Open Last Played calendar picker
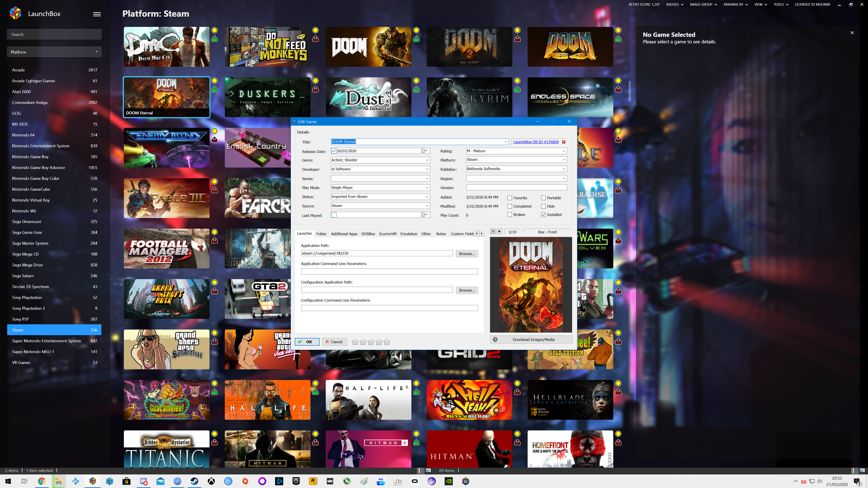This screenshot has width=868, height=488. pyautogui.click(x=424, y=215)
